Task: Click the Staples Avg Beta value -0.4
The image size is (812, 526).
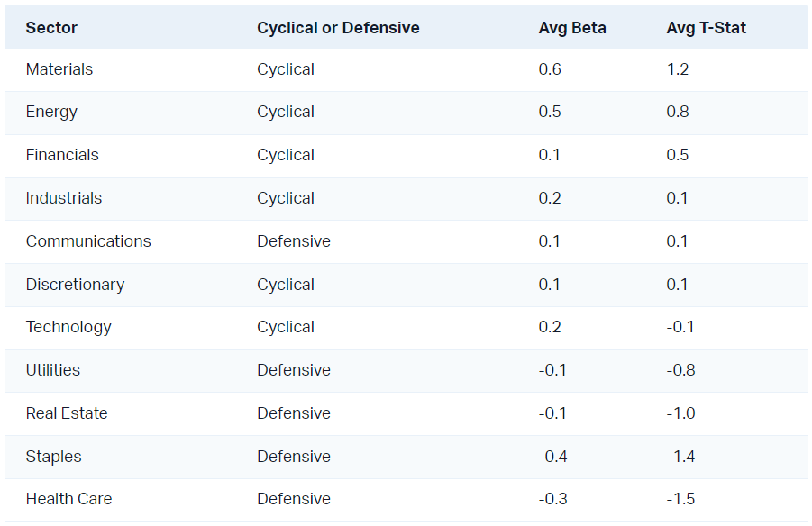Action: pyautogui.click(x=552, y=457)
